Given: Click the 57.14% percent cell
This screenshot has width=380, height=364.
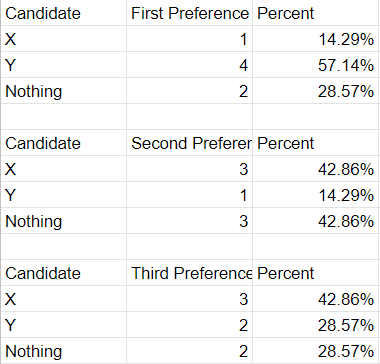Looking at the screenshot, I should coord(315,65).
